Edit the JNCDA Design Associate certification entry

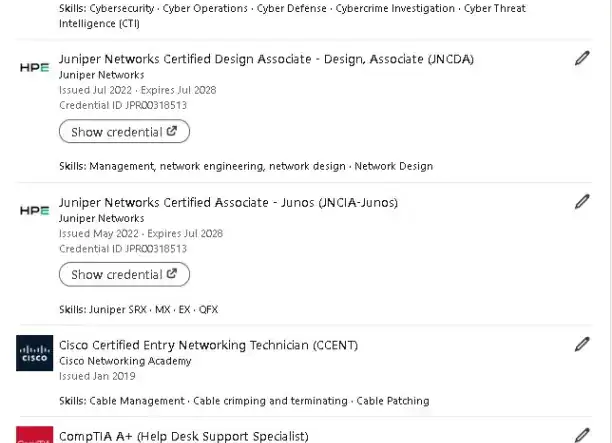click(582, 59)
